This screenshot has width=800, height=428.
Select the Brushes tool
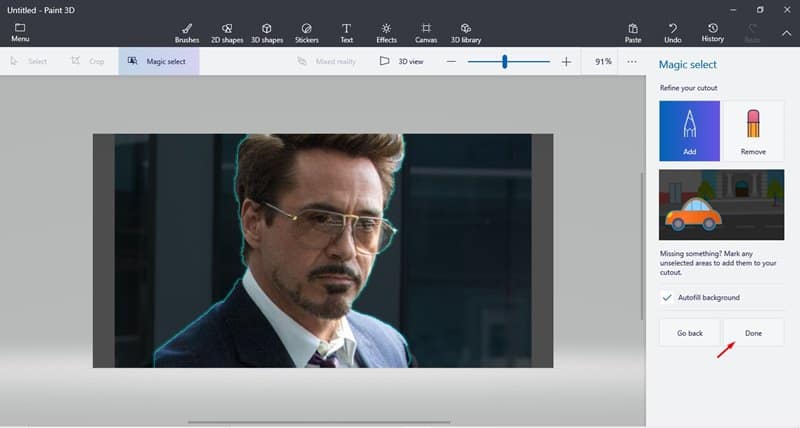(x=187, y=33)
